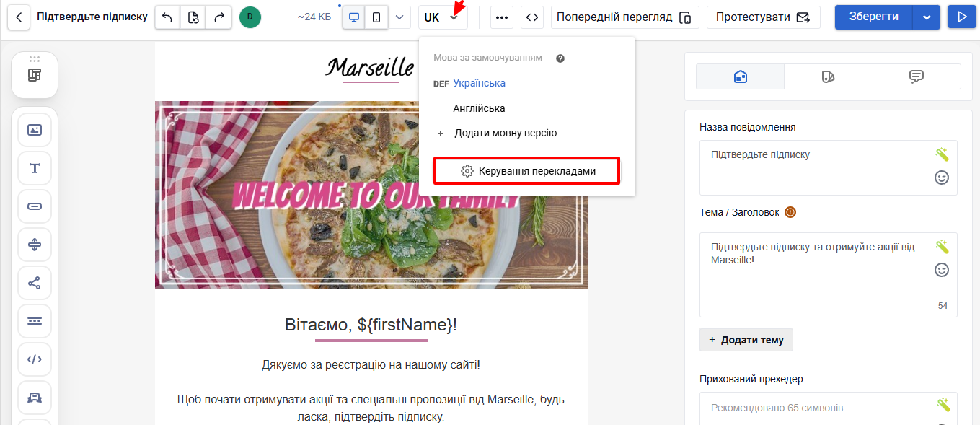Click the Тема / Заголовок text field
Viewport: 980px width, 425px height.
coord(829,274)
